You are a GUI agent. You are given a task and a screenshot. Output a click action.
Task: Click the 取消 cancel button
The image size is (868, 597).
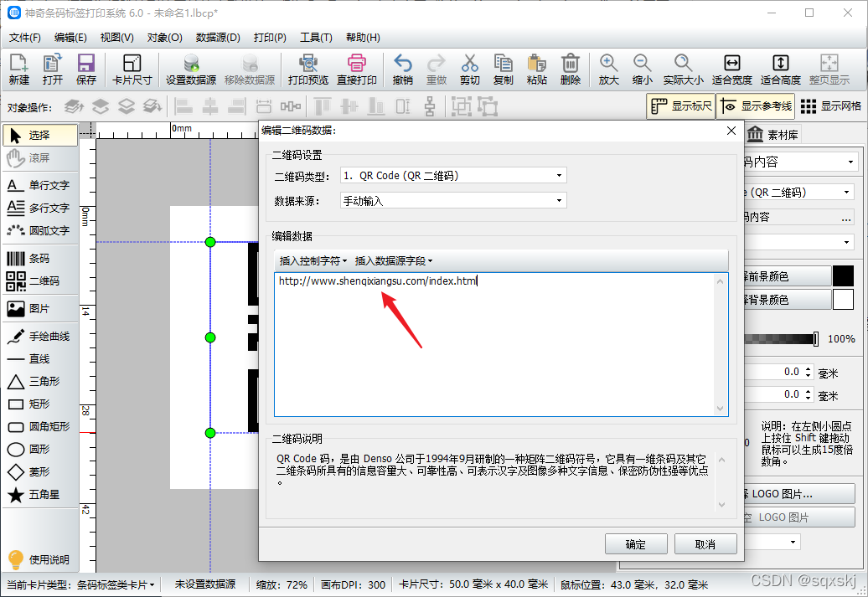705,544
